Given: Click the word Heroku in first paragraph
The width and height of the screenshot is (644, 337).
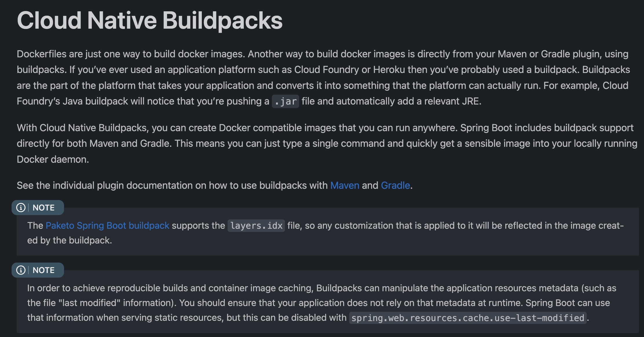Looking at the screenshot, I should click(x=389, y=70).
